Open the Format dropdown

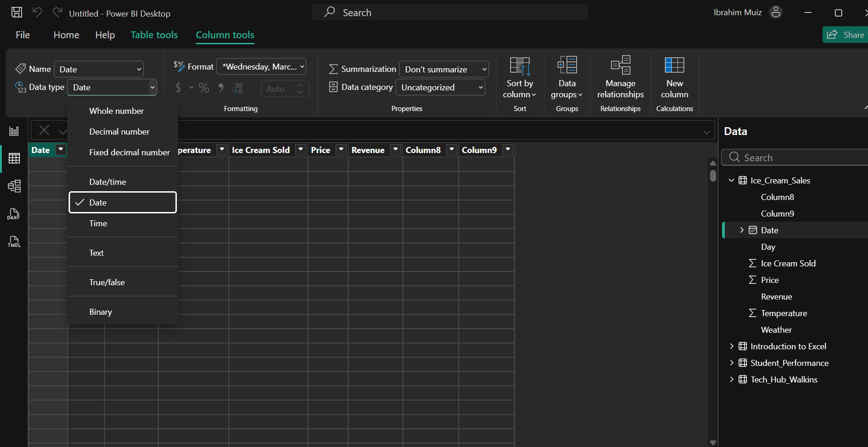click(262, 67)
